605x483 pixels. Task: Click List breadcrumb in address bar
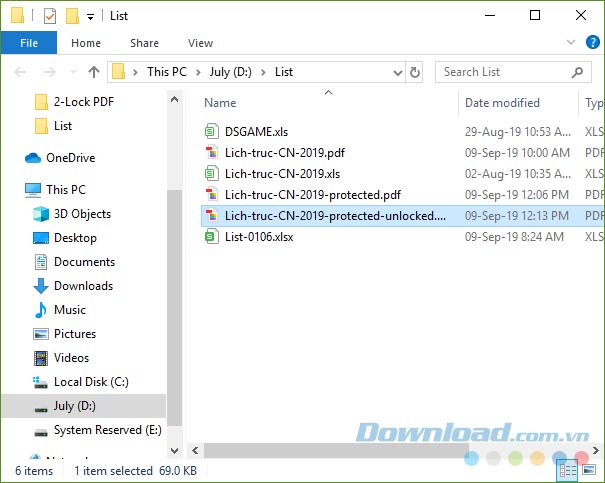coord(284,72)
